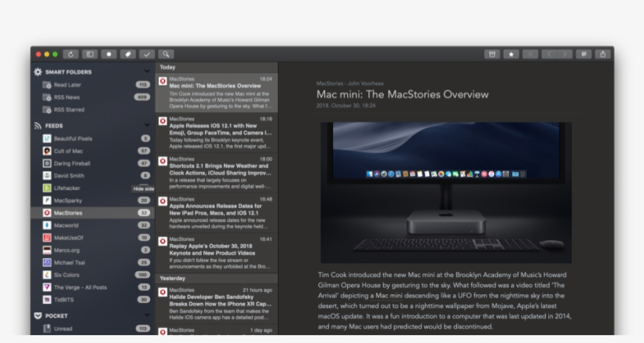The image size is (644, 343).
Task: Click the '2018. October 30. 18:24' date
Action: click(346, 105)
